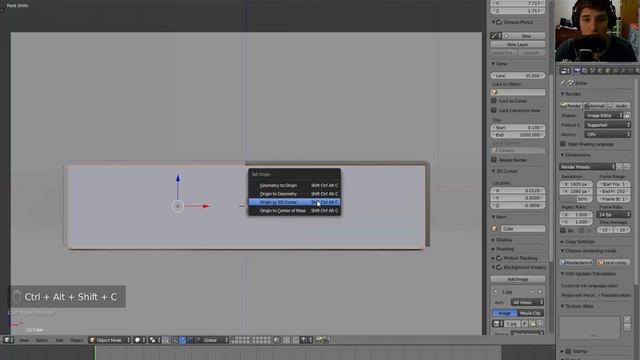Screen dimensions: 640x360
Task: Open viewport shading mode selector
Action: pyautogui.click(x=140, y=340)
